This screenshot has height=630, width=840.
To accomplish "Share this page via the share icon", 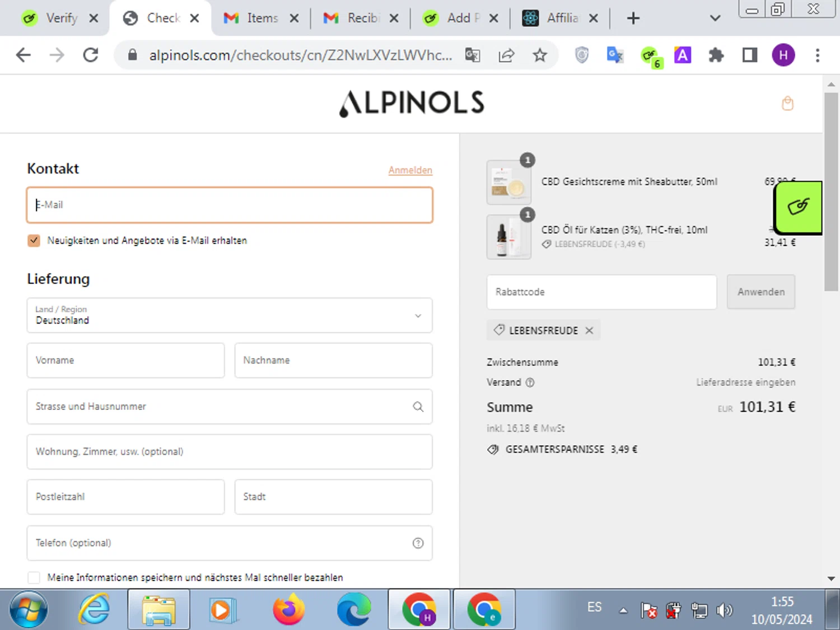I will tap(506, 55).
